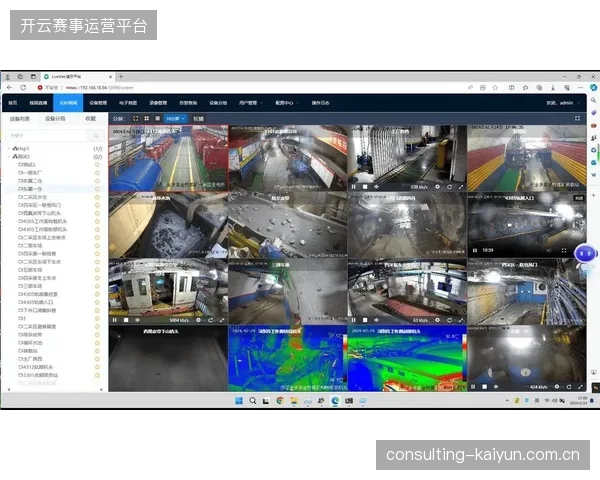
Task: Expand the 配置中心 menu dropdown
Action: 287,103
